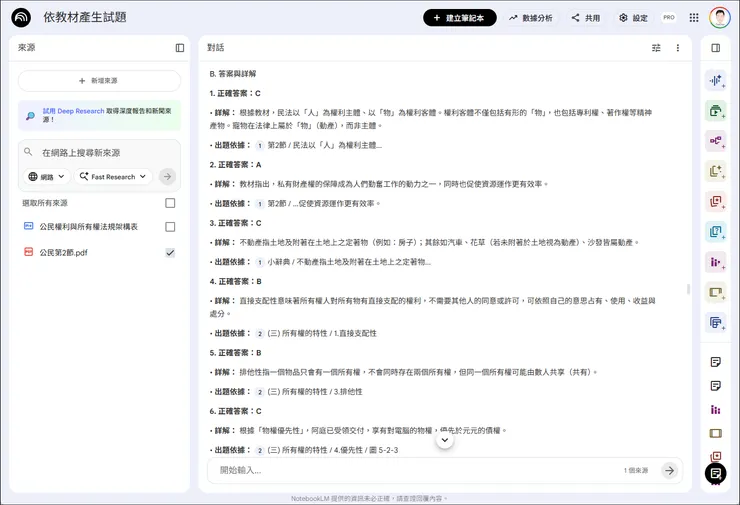Click the heading 4. 正確答案：B
Viewport: 740px width, 505px height.
pyautogui.click(x=235, y=281)
